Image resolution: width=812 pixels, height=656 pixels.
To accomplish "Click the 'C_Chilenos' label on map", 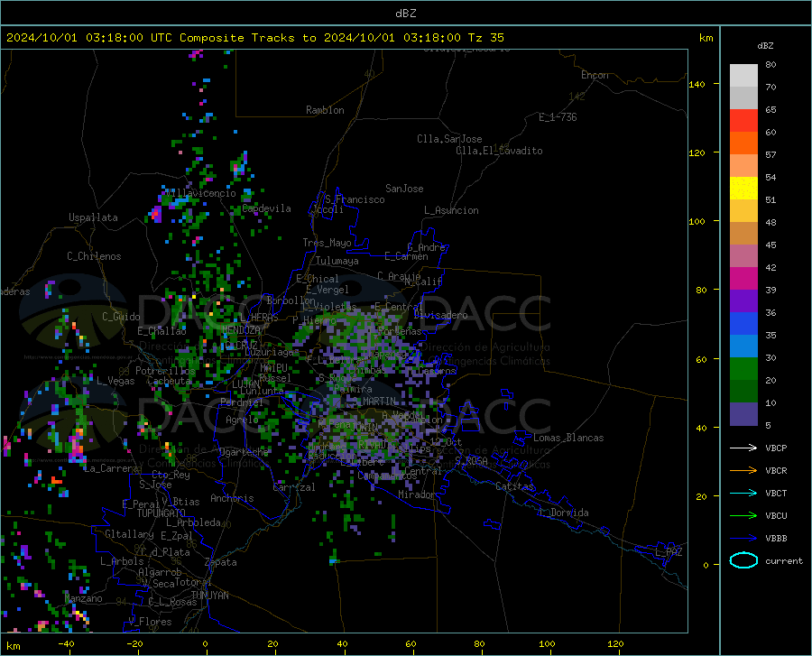I will pyautogui.click(x=94, y=256).
